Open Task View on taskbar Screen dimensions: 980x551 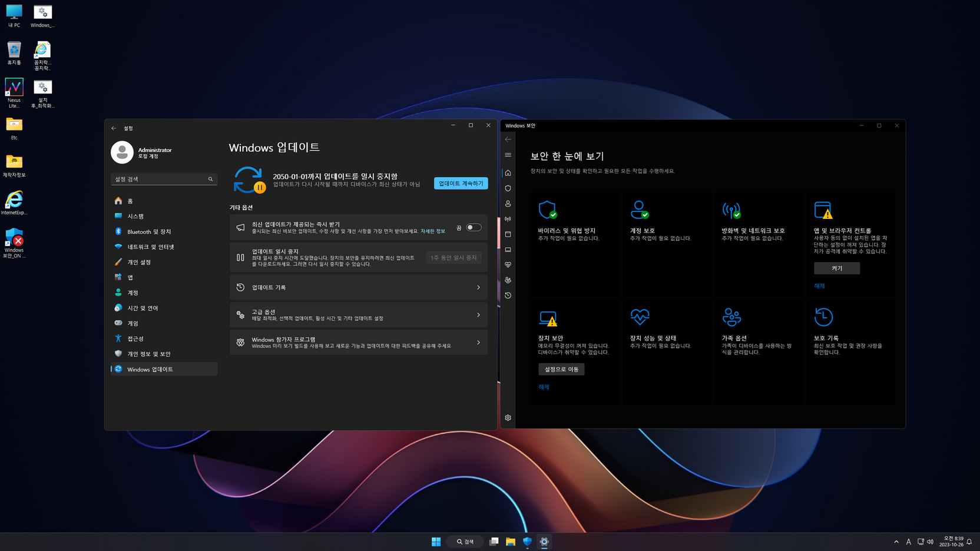[494, 542]
